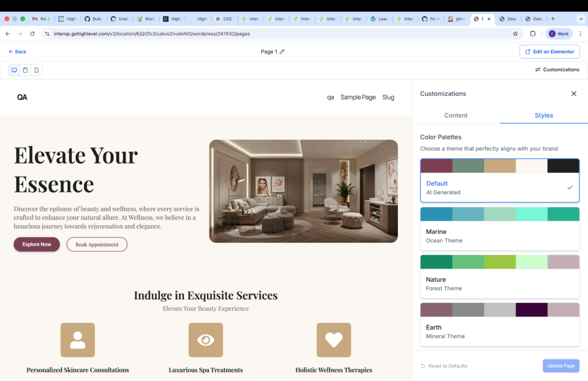
Task: Switch to desktop preview mode
Action: (14, 70)
